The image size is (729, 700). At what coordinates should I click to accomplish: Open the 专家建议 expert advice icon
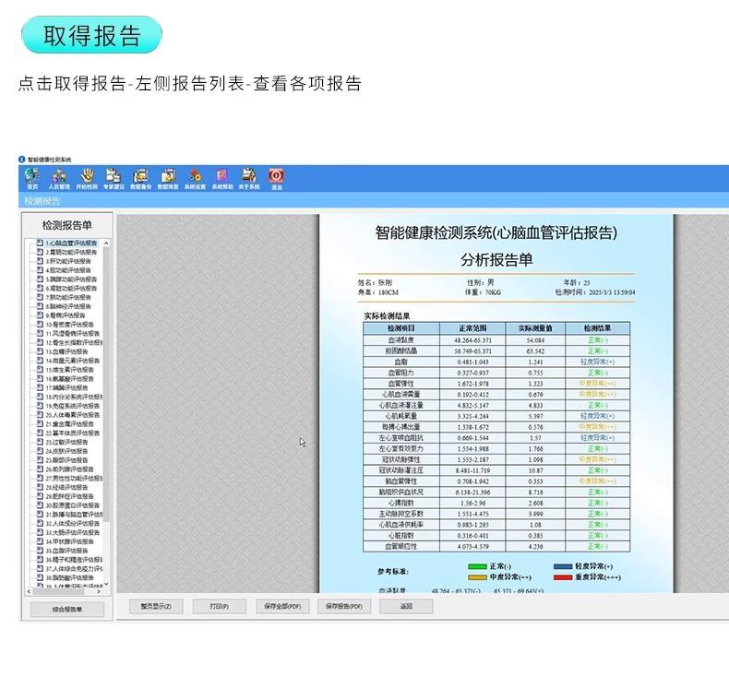tap(114, 179)
